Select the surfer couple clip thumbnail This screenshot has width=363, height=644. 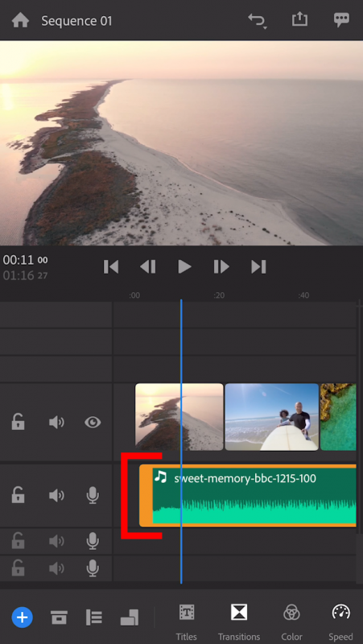272,417
